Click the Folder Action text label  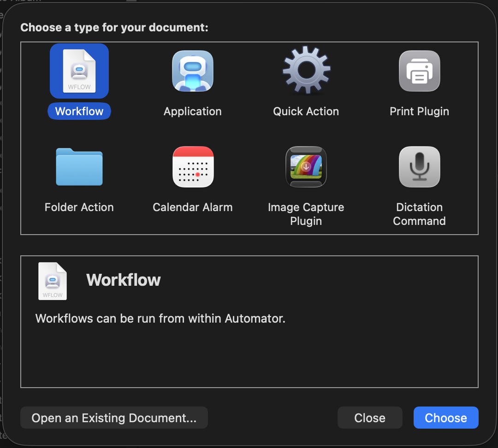[79, 207]
